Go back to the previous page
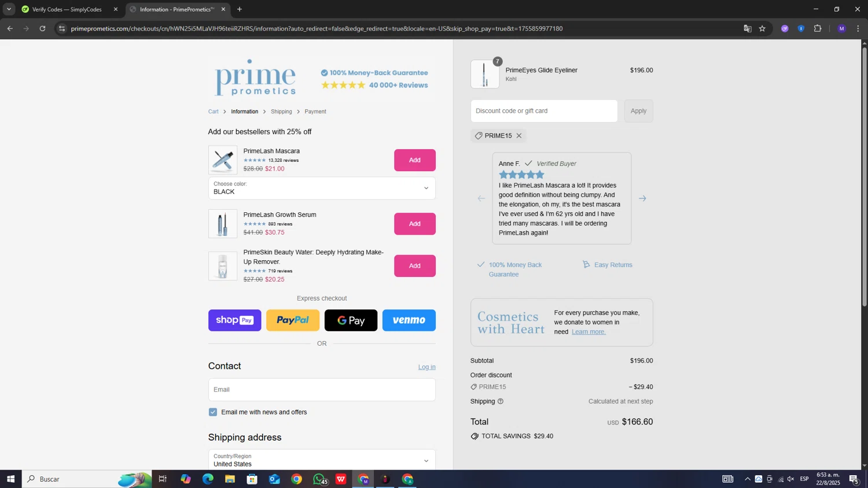 (10, 28)
